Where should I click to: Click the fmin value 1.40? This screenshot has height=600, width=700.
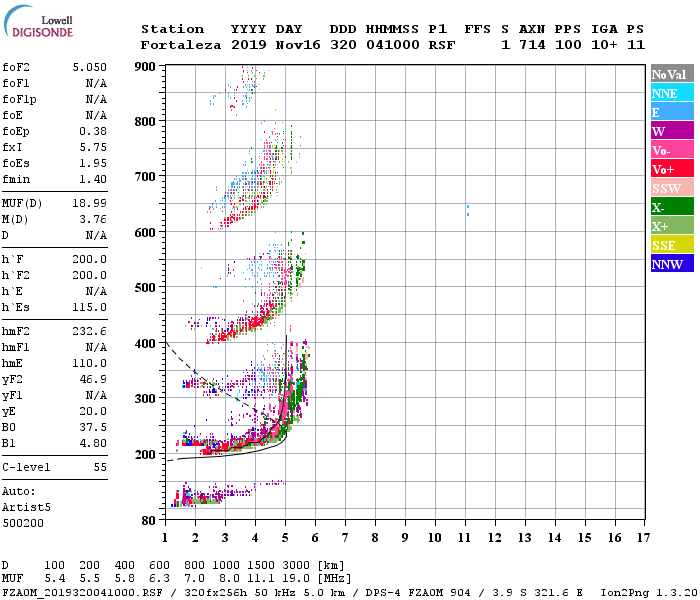pos(93,179)
